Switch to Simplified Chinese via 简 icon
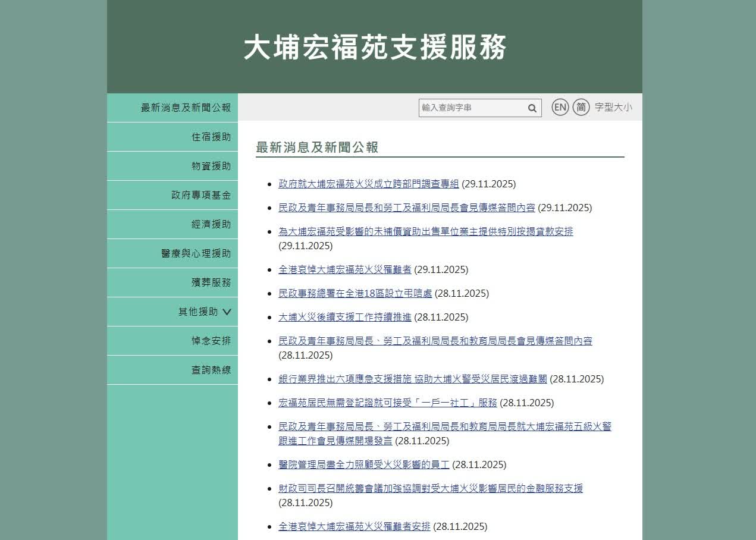Image resolution: width=756 pixels, height=540 pixels. tap(581, 107)
